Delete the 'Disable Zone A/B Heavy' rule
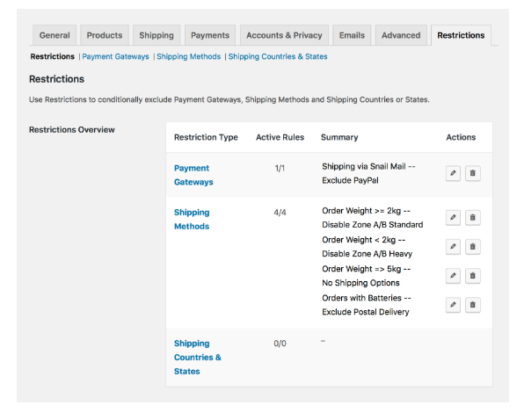This screenshot has height=420, width=524. 472,247
